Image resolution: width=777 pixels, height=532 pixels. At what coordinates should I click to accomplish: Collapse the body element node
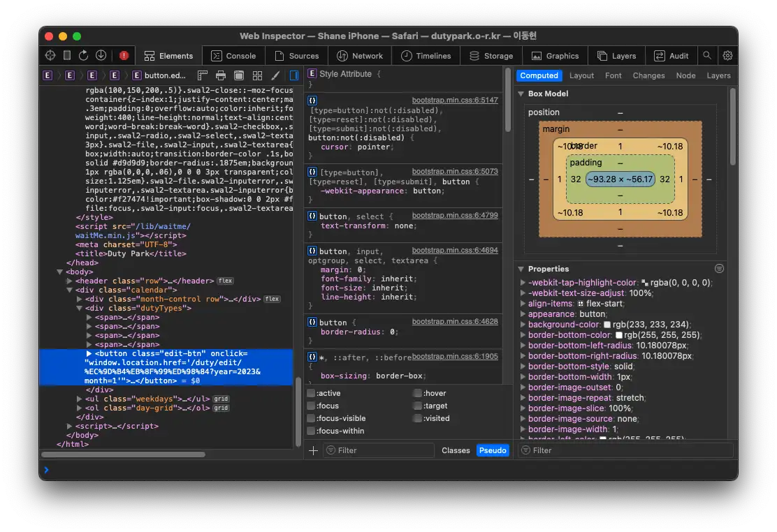click(x=60, y=272)
